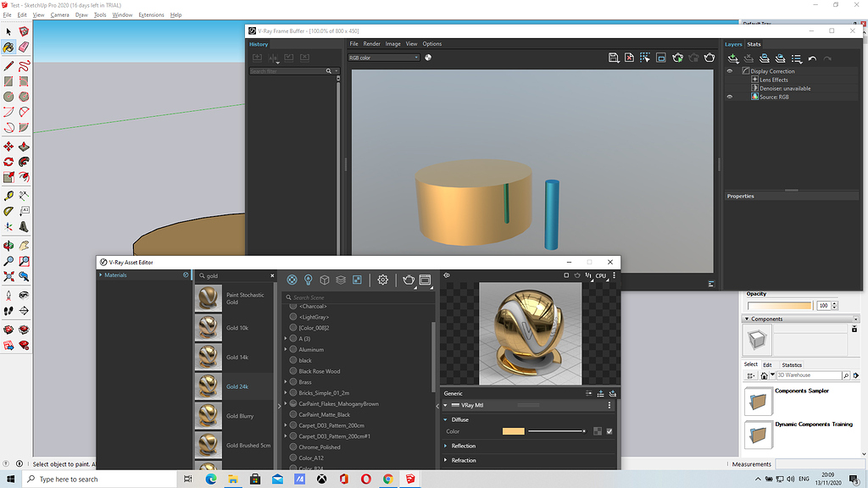Adjust material Opacity slider
Screen dimensions: 868x488
(x=779, y=305)
